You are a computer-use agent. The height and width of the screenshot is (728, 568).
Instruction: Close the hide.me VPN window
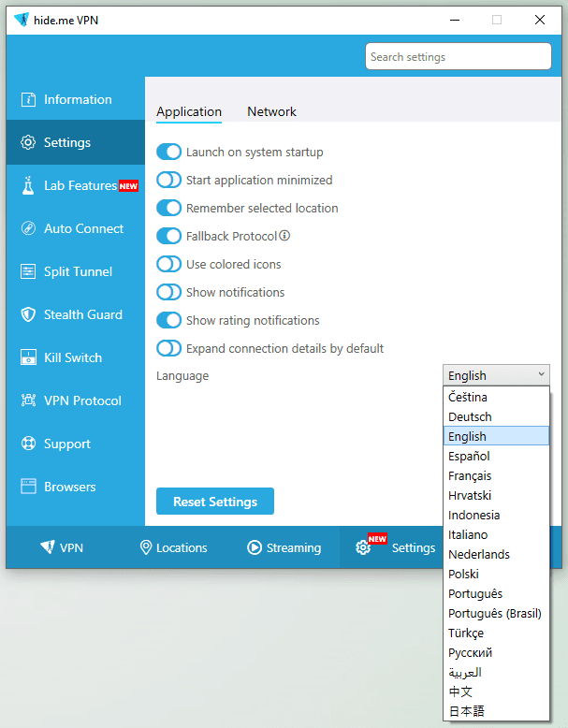pyautogui.click(x=540, y=20)
